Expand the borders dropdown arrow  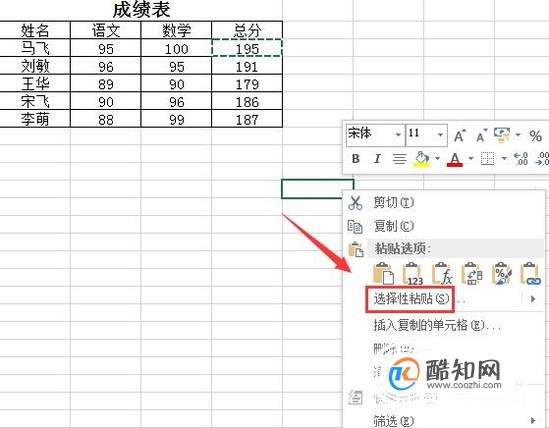[504, 158]
